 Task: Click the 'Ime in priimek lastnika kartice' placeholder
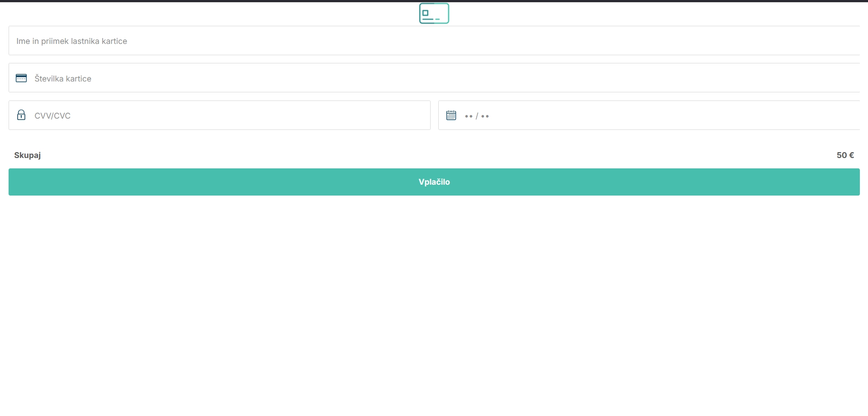pos(71,41)
